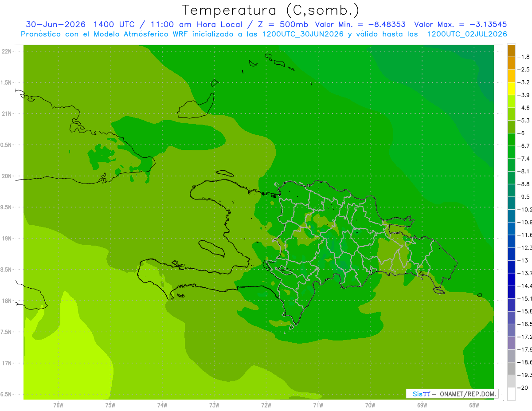Select the date "30-Jun-2026" in the header
The image size is (532, 411).
55,24
